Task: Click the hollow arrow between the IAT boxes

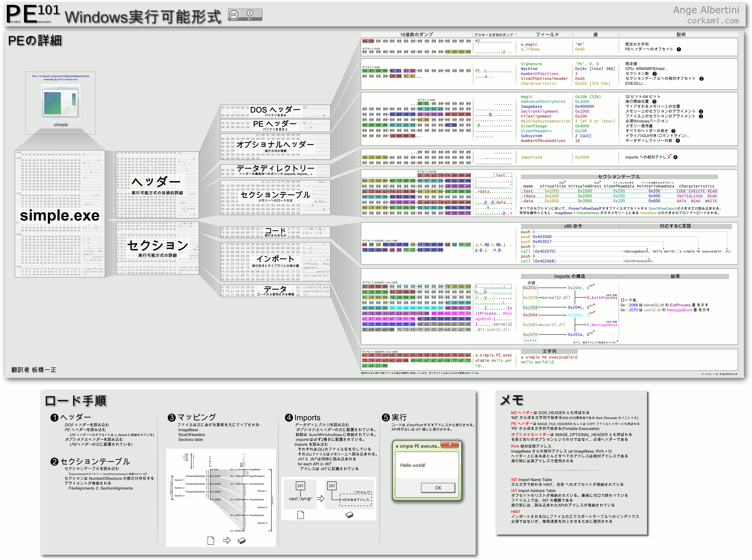Action: tap(320, 499)
